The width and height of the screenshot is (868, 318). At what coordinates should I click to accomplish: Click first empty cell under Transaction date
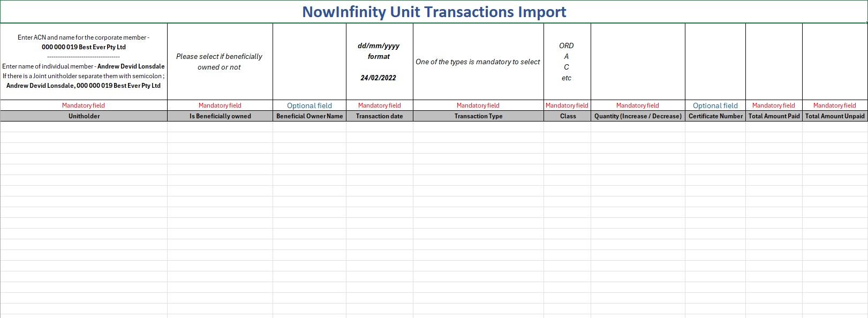tap(379, 127)
